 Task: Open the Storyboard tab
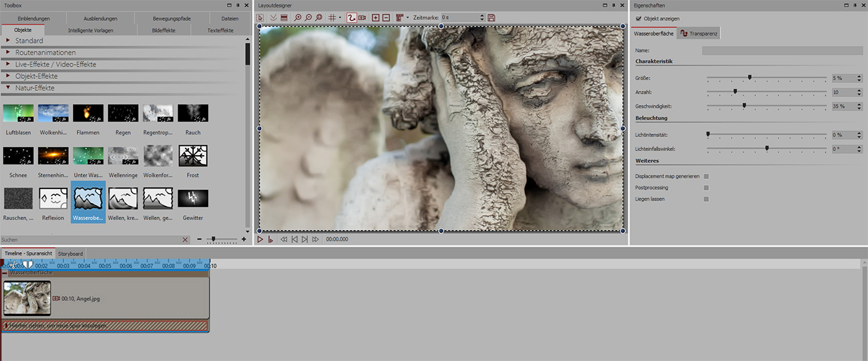click(70, 254)
